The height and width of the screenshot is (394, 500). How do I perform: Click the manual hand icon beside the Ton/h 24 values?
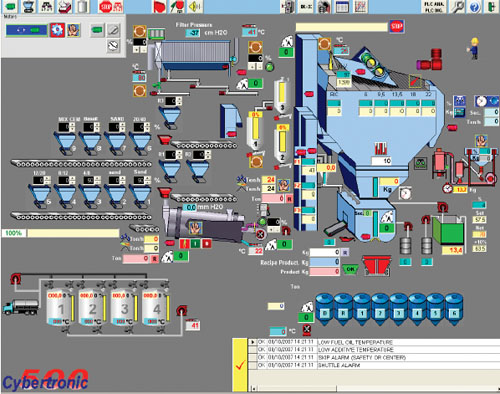pos(284,185)
